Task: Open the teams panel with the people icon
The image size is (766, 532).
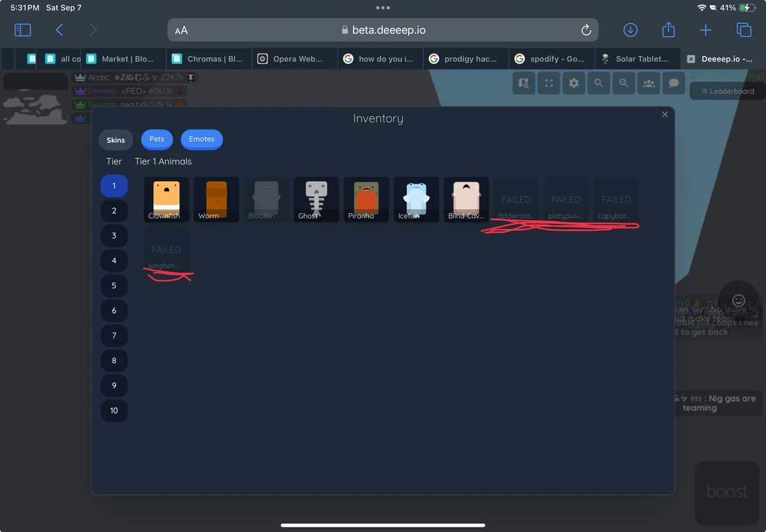Action: tap(649, 83)
